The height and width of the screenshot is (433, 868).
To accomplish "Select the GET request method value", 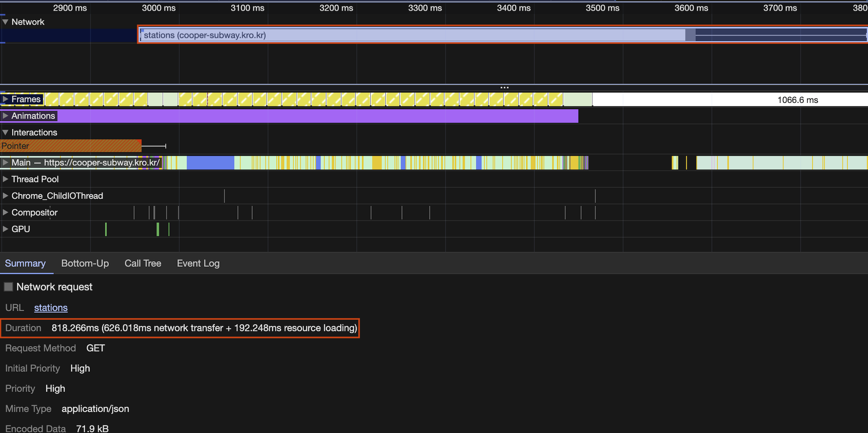I will tap(96, 348).
